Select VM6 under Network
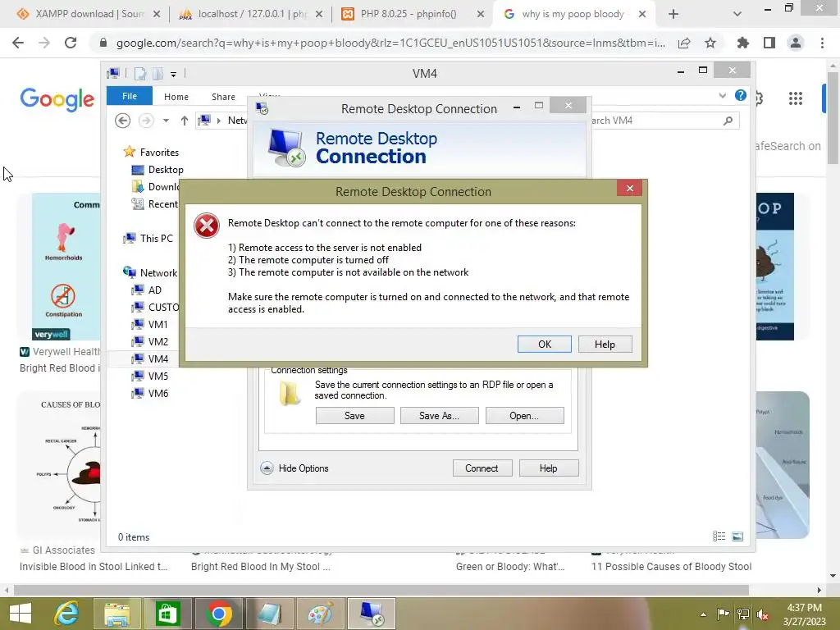The height and width of the screenshot is (630, 840). pos(150,393)
